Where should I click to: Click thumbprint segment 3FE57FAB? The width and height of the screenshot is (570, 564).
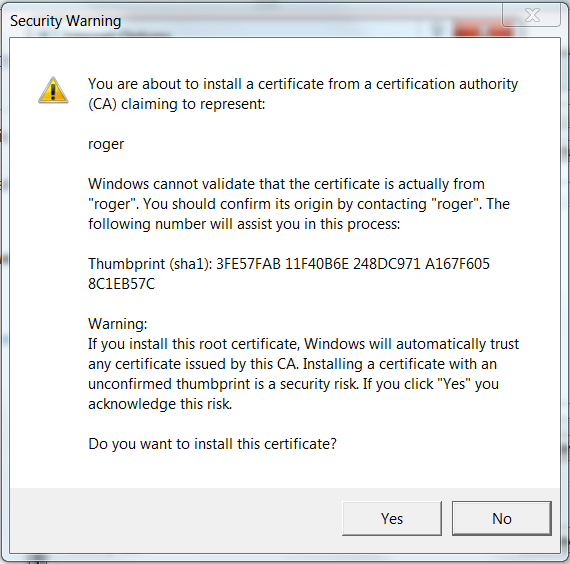click(x=248, y=264)
